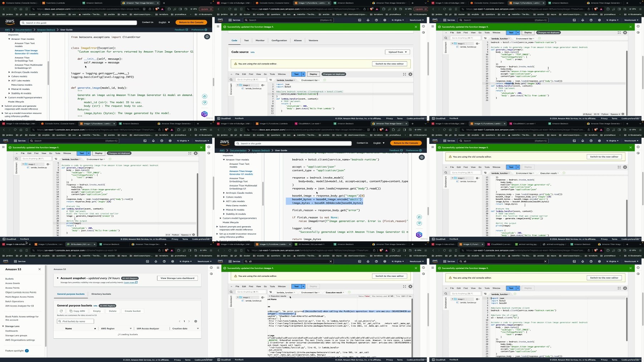Expand Anthropic Claude models in ImageError docs window
The image size is (644, 362).
pos(9,72)
